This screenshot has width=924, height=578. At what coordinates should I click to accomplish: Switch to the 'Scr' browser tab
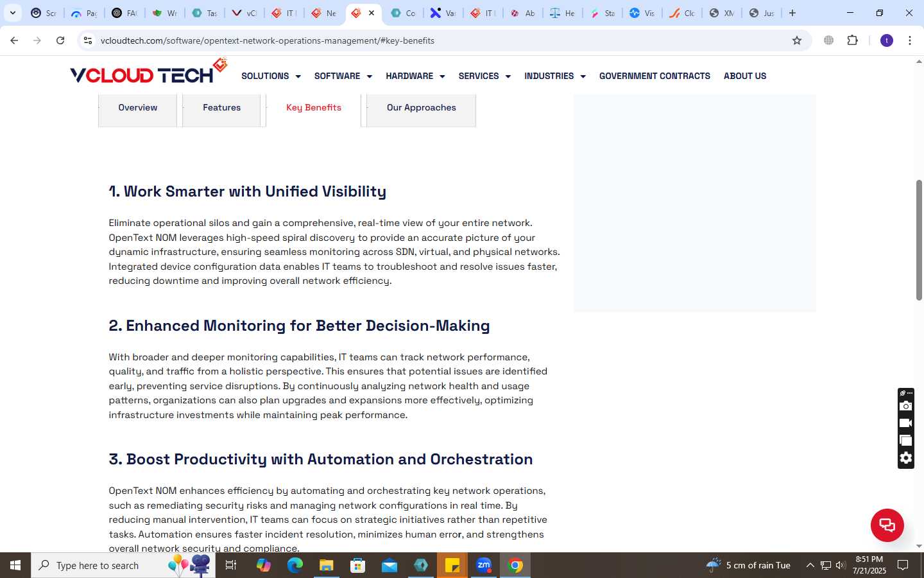[x=44, y=13]
